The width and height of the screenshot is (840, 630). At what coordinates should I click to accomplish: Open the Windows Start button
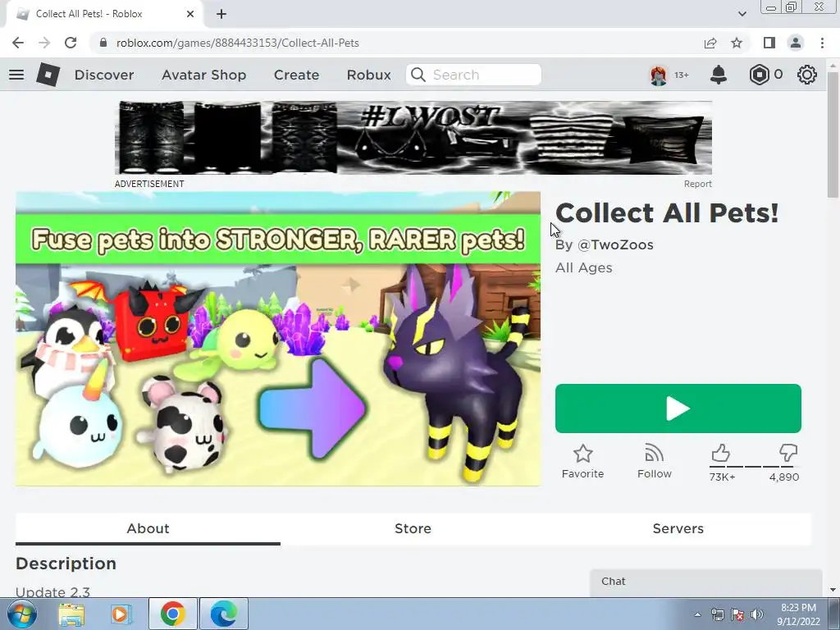point(22,614)
